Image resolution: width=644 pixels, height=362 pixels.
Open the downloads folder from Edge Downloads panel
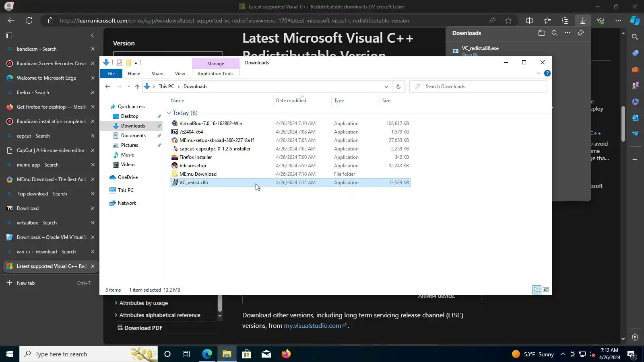tap(542, 33)
